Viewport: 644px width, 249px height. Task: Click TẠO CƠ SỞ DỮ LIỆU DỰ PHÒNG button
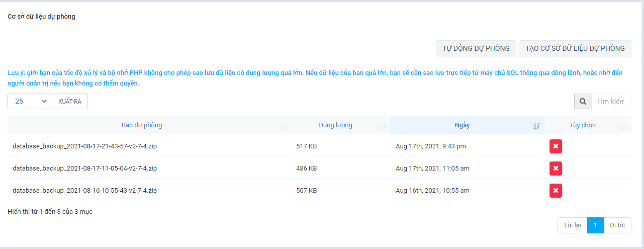click(575, 49)
